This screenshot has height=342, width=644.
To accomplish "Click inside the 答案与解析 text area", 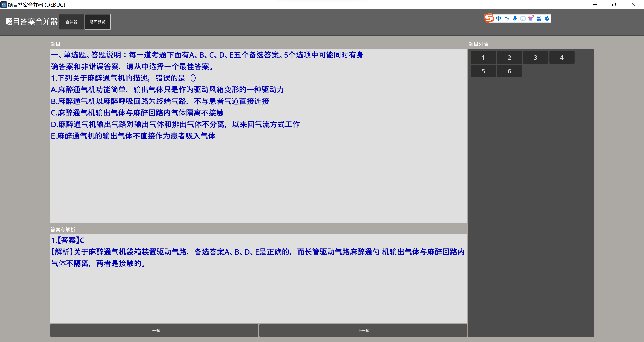I will 258,295.
